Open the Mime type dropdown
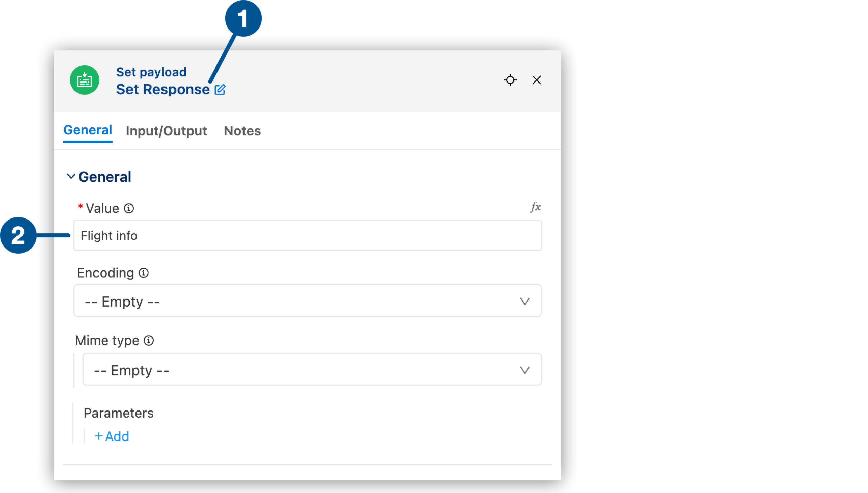The width and height of the screenshot is (868, 493). click(x=525, y=369)
